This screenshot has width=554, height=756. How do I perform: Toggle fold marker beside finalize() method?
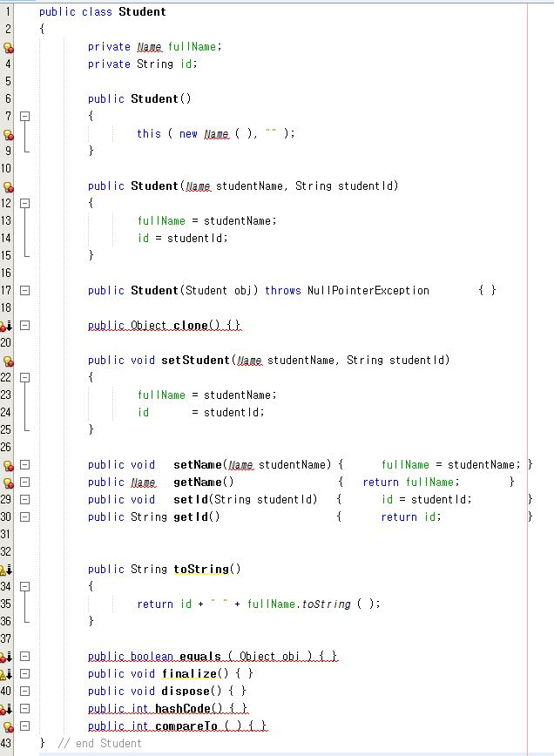(24, 673)
